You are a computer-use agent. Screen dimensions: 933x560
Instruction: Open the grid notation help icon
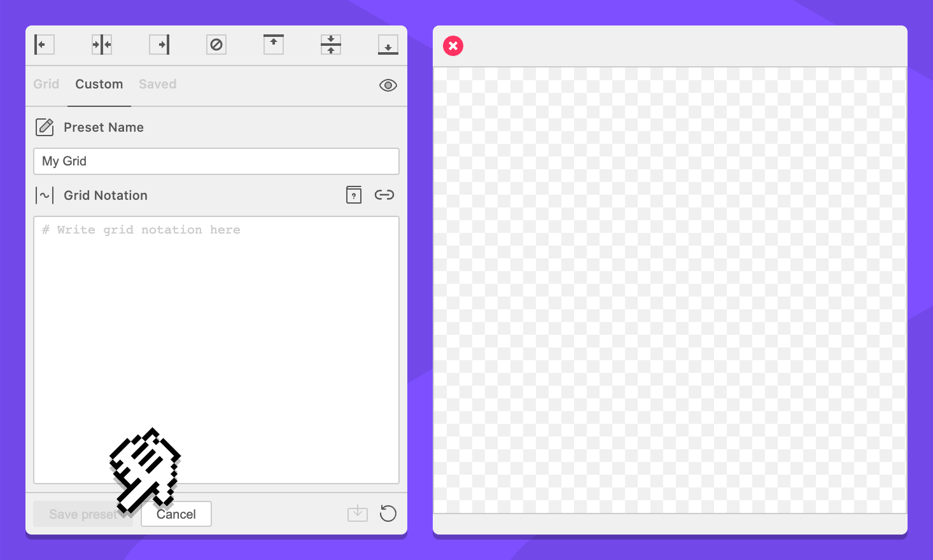coord(354,195)
